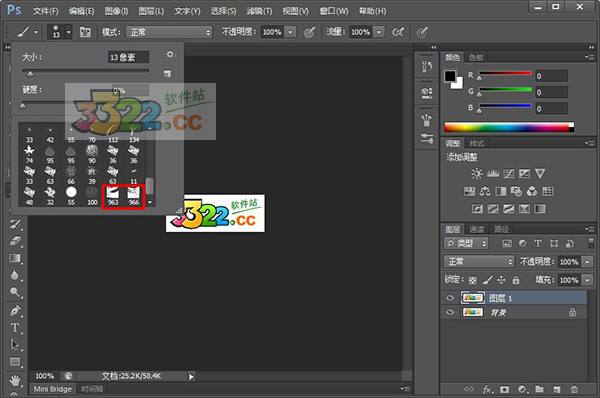The image size is (600, 398).
Task: Click the foreground black color swatch
Action: pyautogui.click(x=450, y=76)
